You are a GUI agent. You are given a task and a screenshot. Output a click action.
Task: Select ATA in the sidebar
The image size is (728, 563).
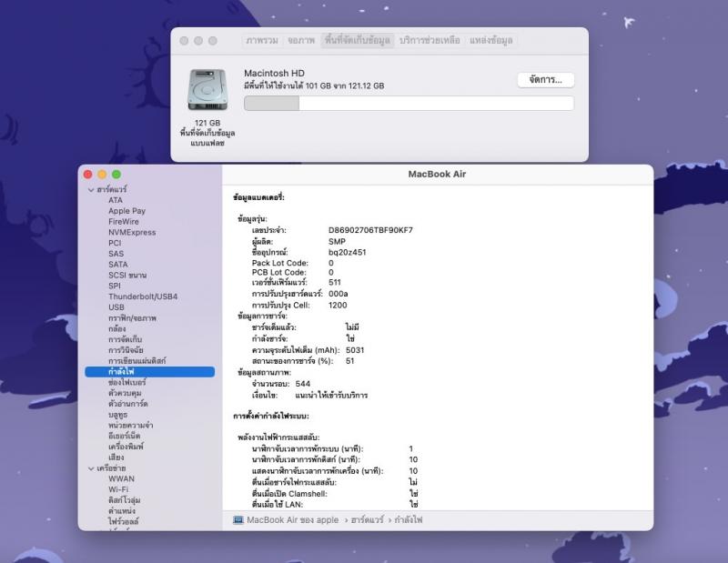pyautogui.click(x=116, y=200)
